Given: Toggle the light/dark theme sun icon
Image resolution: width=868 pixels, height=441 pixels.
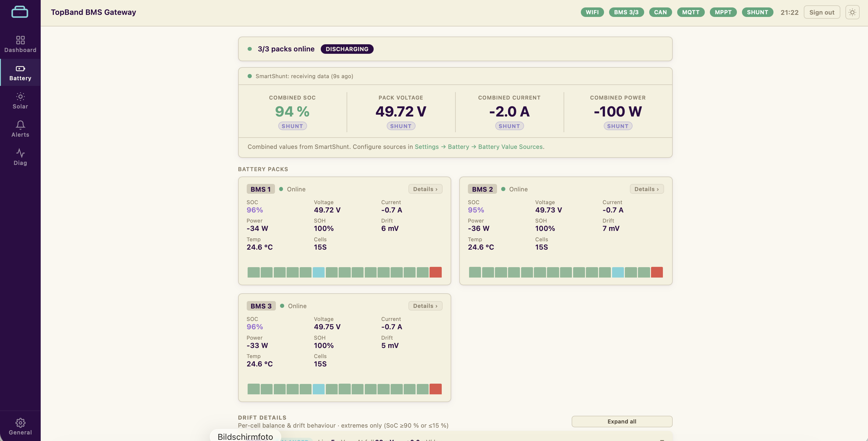Looking at the screenshot, I should click(x=852, y=12).
